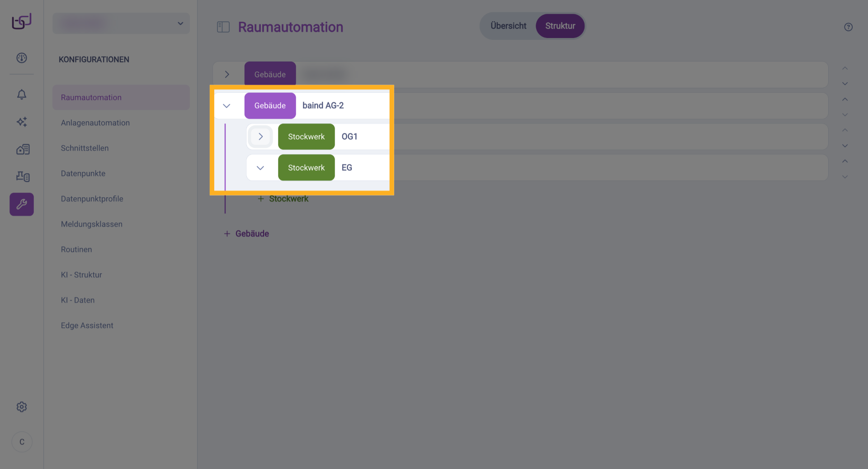Image resolution: width=868 pixels, height=469 pixels.
Task: Open the buildings icon in sidebar
Action: (23, 149)
